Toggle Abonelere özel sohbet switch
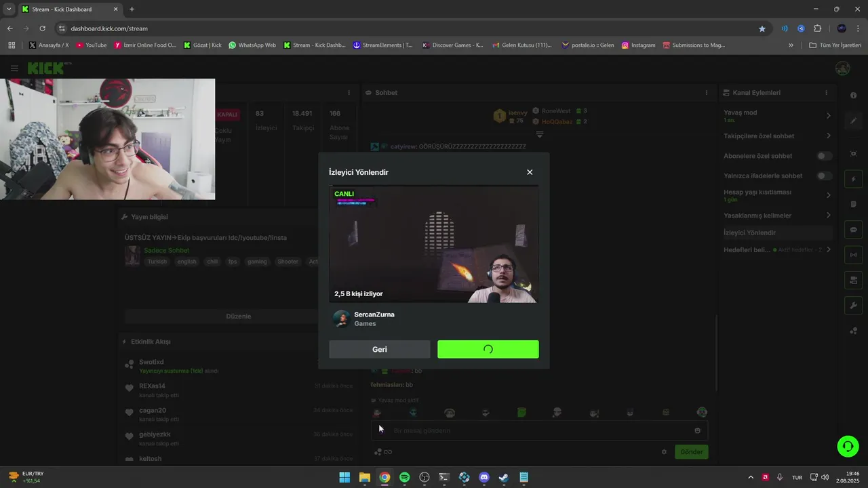The image size is (868, 488). 824,156
